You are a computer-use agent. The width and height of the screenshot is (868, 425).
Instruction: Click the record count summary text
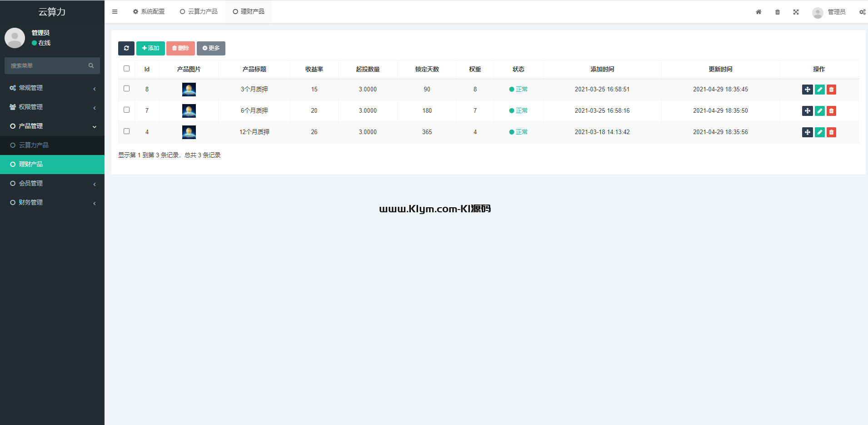pos(170,155)
